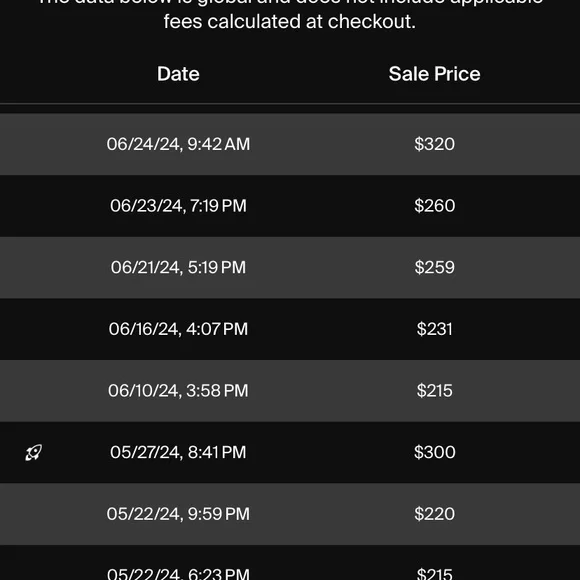The width and height of the screenshot is (580, 580).
Task: Click the $220 sale price
Action: [x=434, y=514]
